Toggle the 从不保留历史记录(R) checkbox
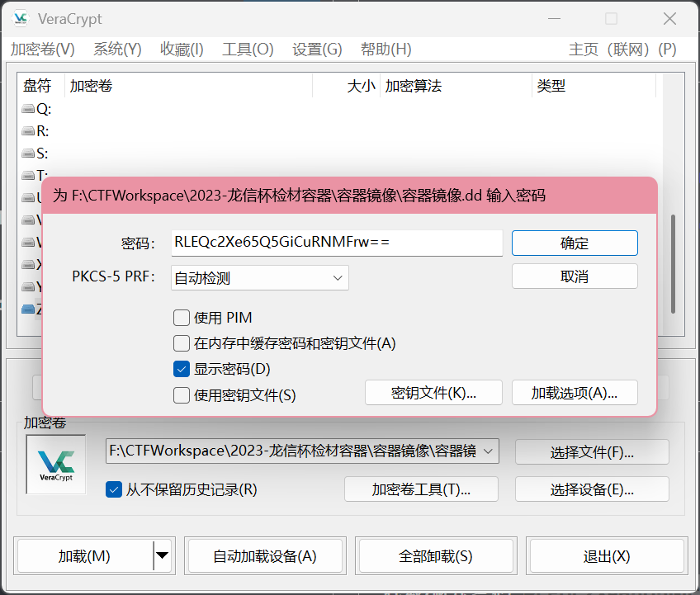The image size is (700, 595). pyautogui.click(x=114, y=489)
